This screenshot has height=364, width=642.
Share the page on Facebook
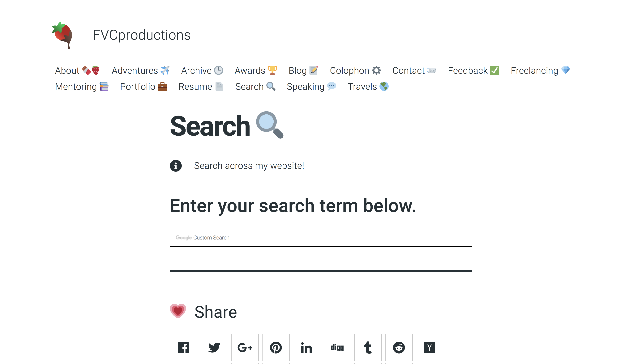click(x=183, y=347)
